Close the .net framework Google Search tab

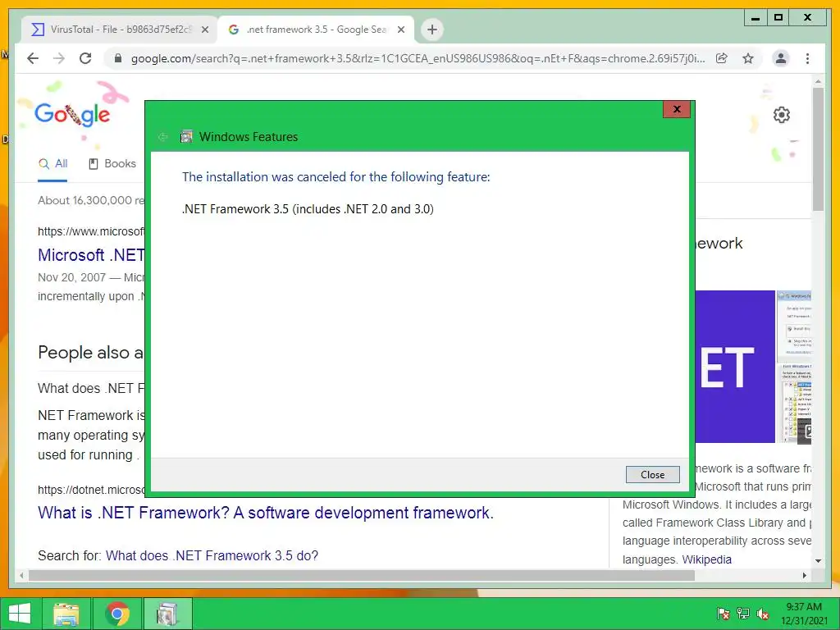[x=400, y=30]
